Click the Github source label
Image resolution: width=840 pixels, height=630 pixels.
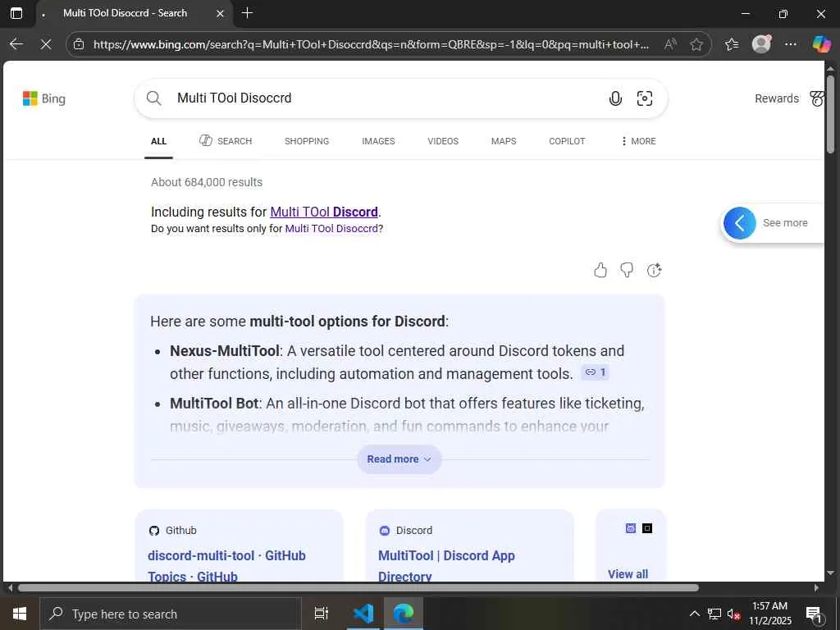[x=180, y=531]
